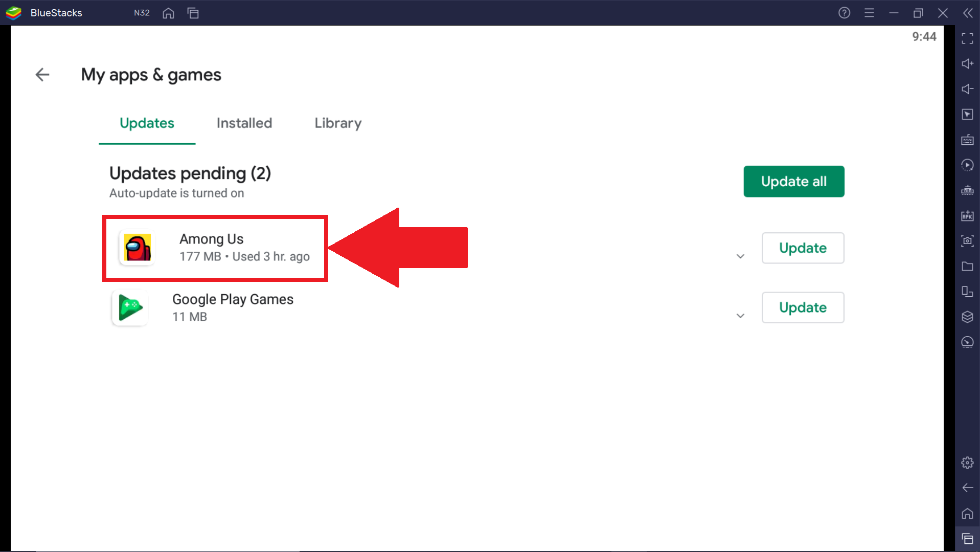
Task: Switch to the Installed tab
Action: pos(244,123)
